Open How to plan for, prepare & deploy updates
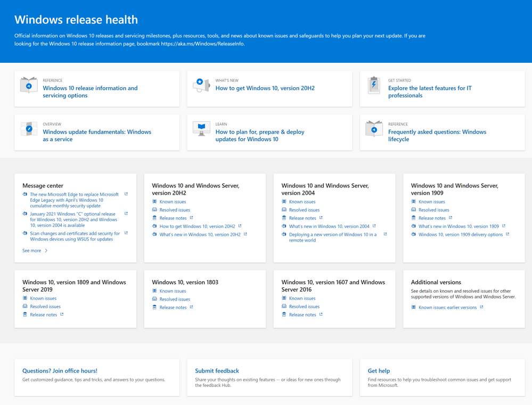This screenshot has width=532, height=405. click(x=260, y=135)
